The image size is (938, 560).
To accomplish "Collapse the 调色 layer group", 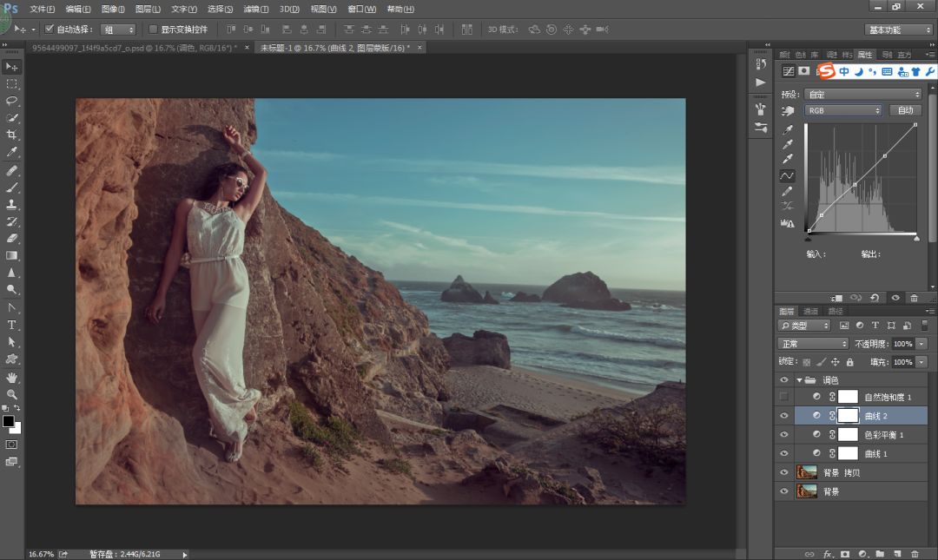I will (799, 380).
